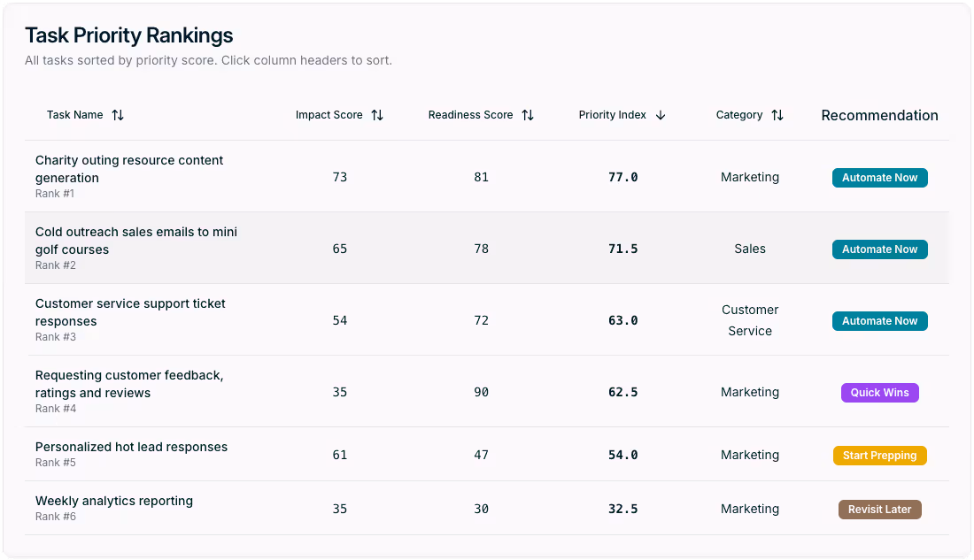
Task: Select the brown Revisit Later badge
Action: point(879,509)
